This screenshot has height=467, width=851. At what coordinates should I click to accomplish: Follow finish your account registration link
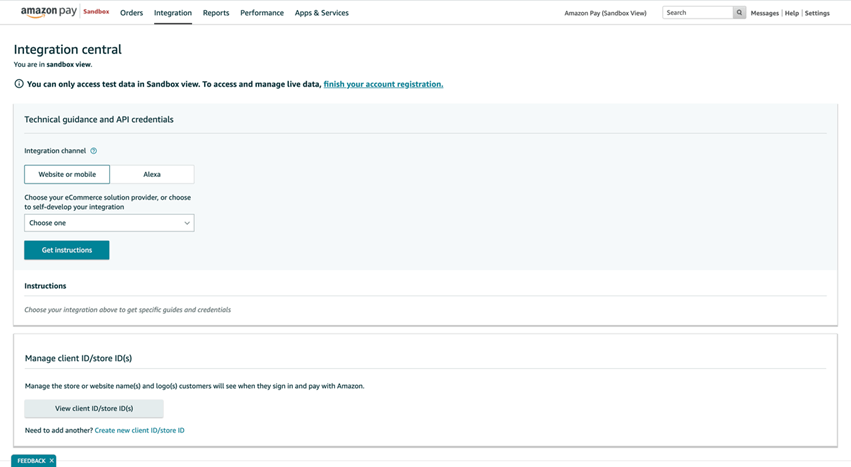pos(383,84)
